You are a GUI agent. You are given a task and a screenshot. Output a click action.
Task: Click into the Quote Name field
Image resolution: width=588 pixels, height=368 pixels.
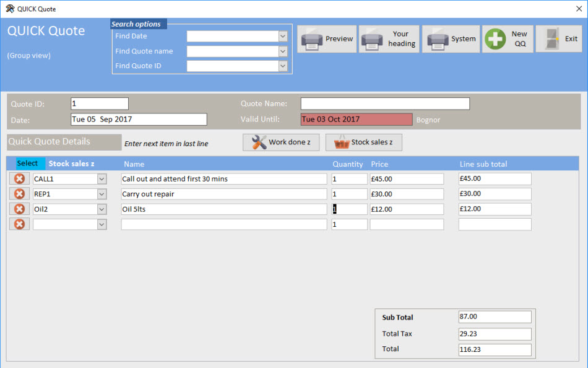(384, 104)
